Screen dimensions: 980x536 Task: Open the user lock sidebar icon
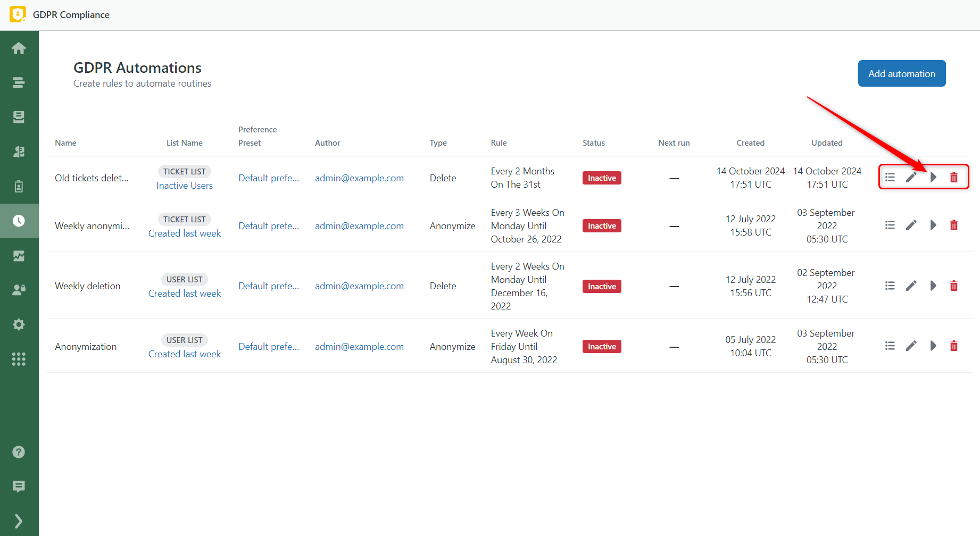point(19,290)
